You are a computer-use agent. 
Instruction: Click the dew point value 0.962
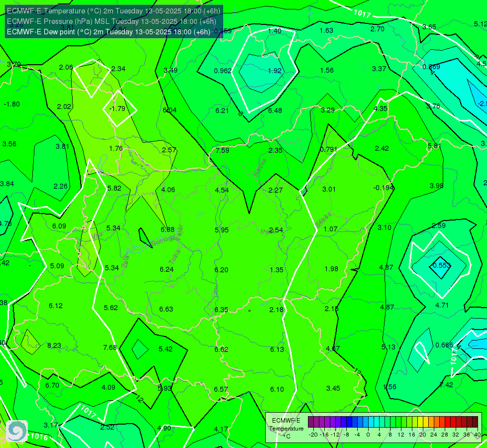pyautogui.click(x=223, y=71)
